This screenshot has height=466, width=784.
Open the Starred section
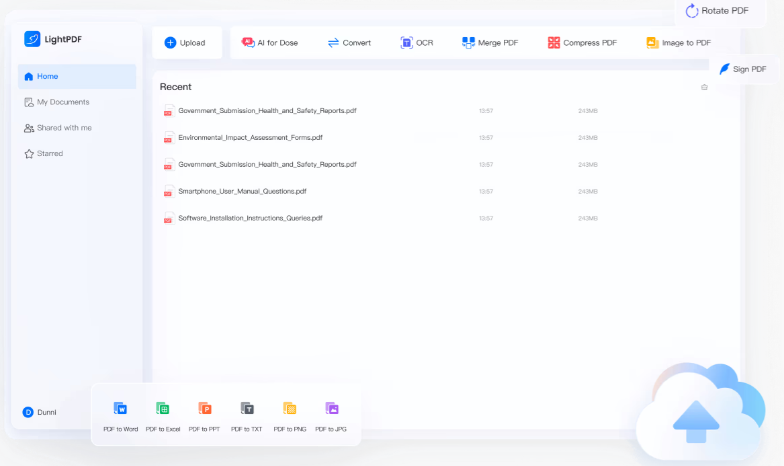click(44, 154)
